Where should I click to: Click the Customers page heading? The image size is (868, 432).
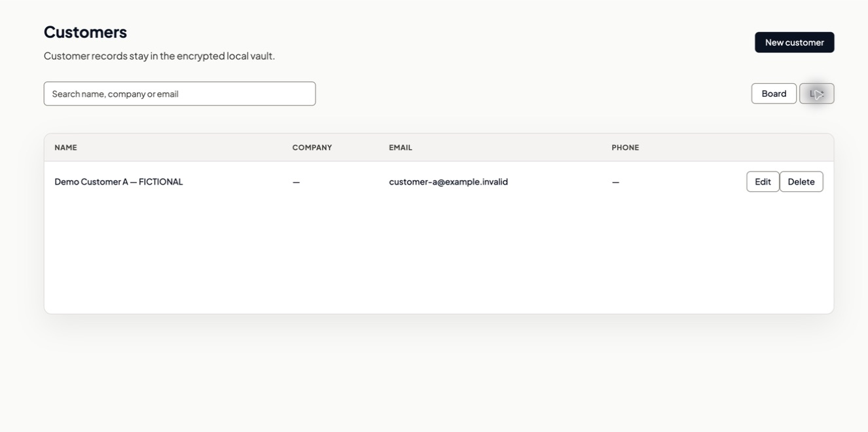tap(85, 31)
